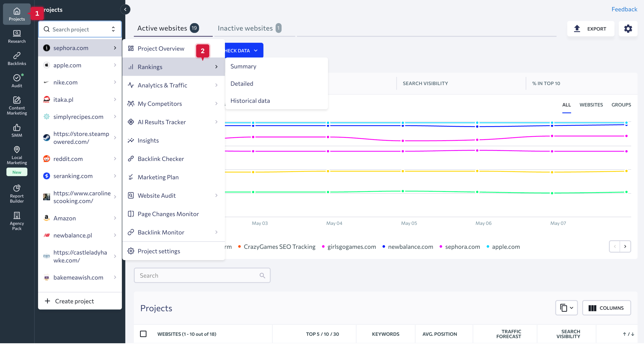Image resolution: width=644 pixels, height=345 pixels.
Task: Open the copy dropdown beside Columns
Action: pyautogui.click(x=566, y=308)
